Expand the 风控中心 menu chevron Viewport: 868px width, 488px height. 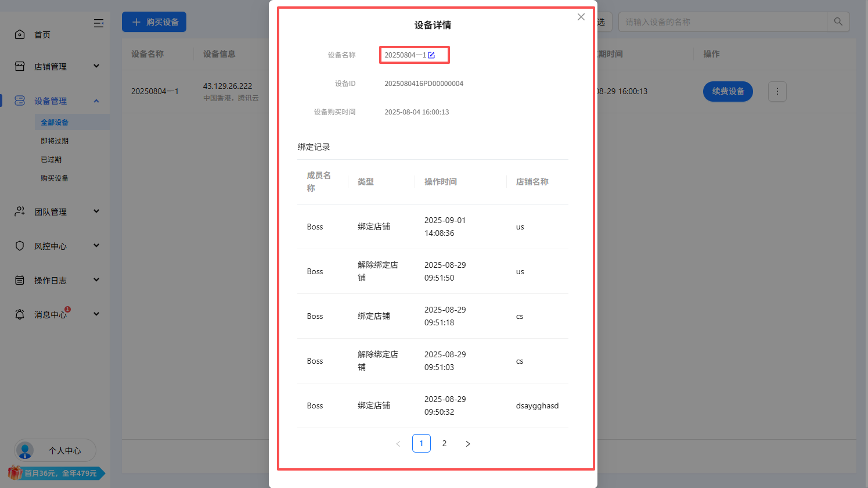(96, 245)
